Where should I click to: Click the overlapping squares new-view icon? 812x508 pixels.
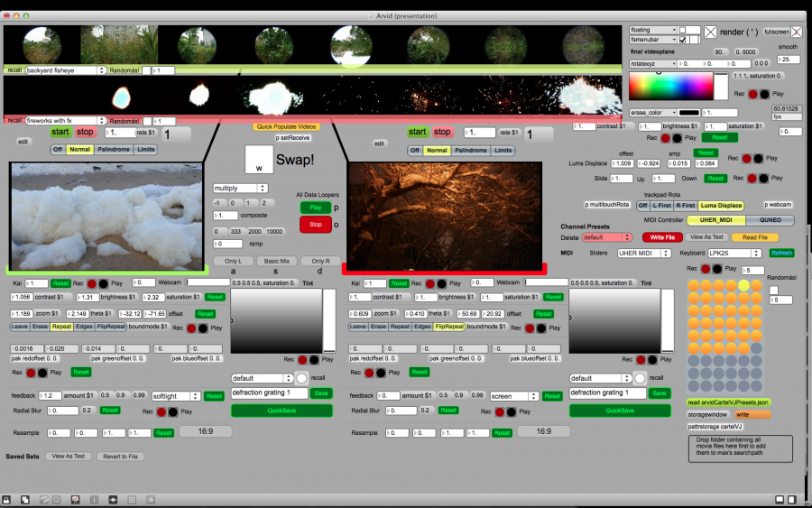coord(25,500)
